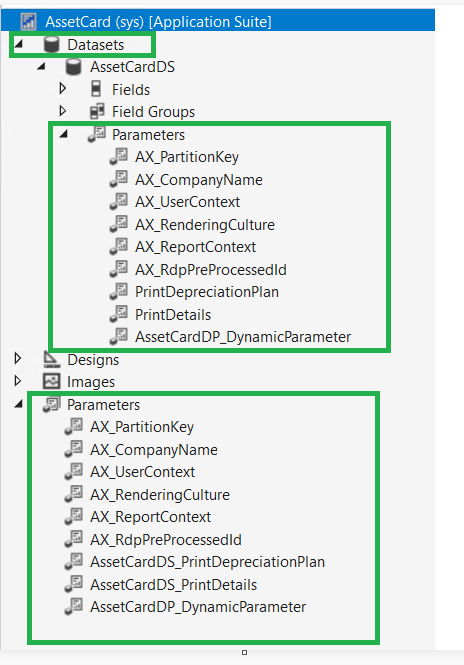464x665 pixels.
Task: Select the AssetCardDS label
Action: click(132, 67)
